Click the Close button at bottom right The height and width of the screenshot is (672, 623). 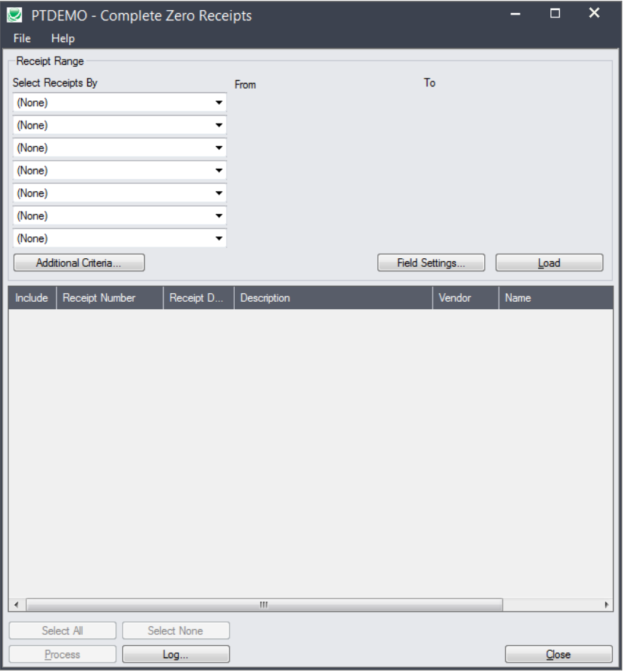(558, 655)
